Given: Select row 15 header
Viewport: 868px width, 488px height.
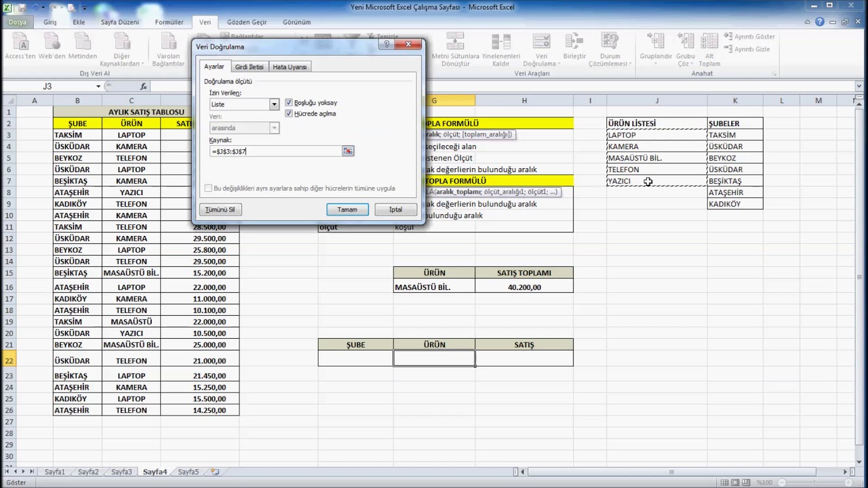Looking at the screenshot, I should tap(9, 273).
